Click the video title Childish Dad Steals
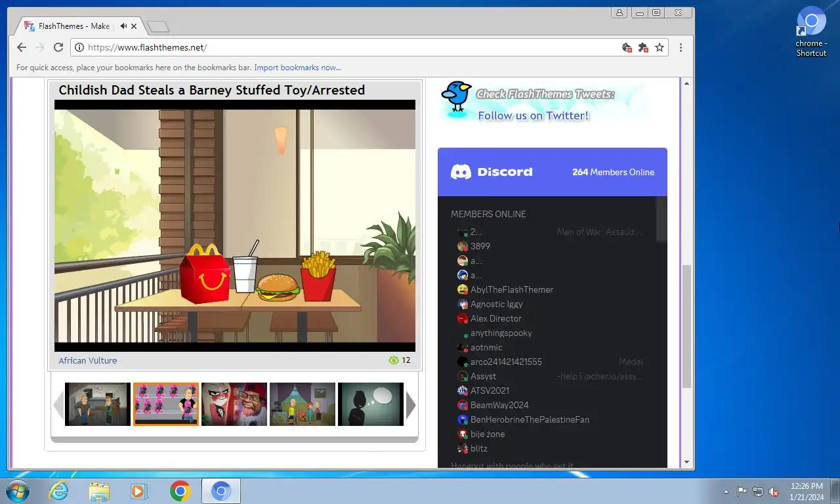The image size is (840, 504). point(211,90)
